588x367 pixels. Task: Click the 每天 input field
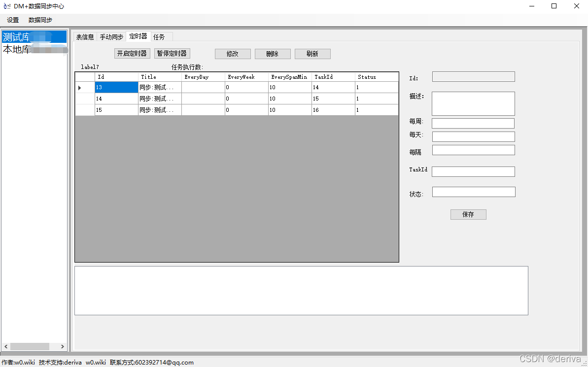(474, 136)
